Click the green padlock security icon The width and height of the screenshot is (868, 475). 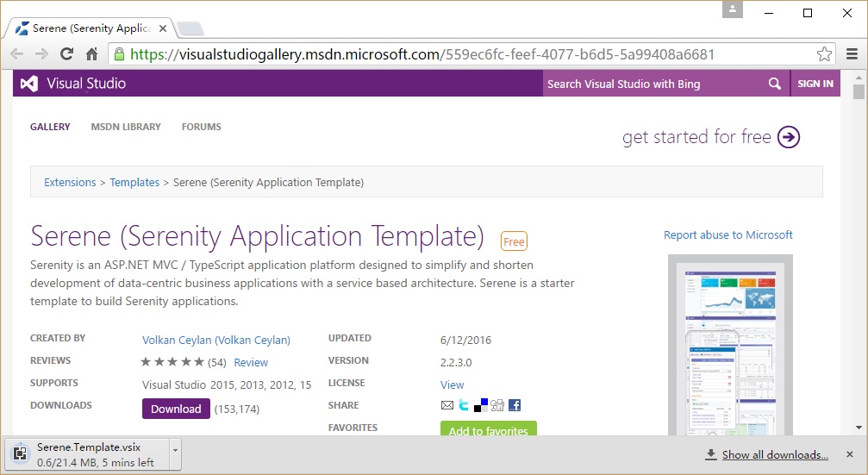coord(118,53)
